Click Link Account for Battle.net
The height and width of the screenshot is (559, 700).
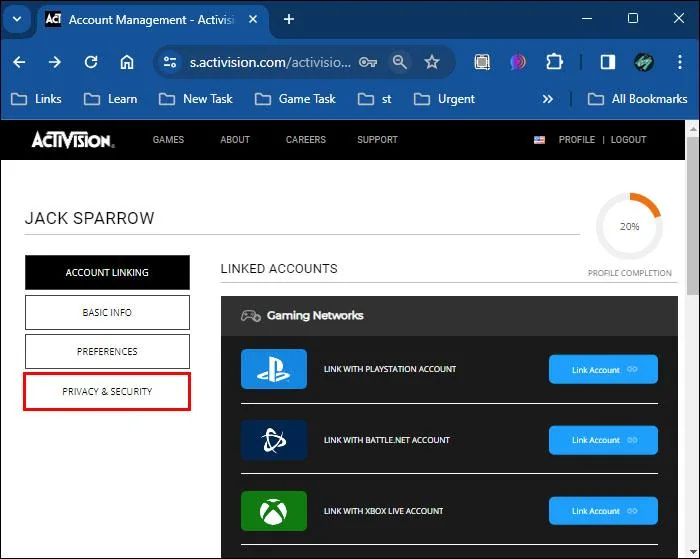pyautogui.click(x=603, y=440)
